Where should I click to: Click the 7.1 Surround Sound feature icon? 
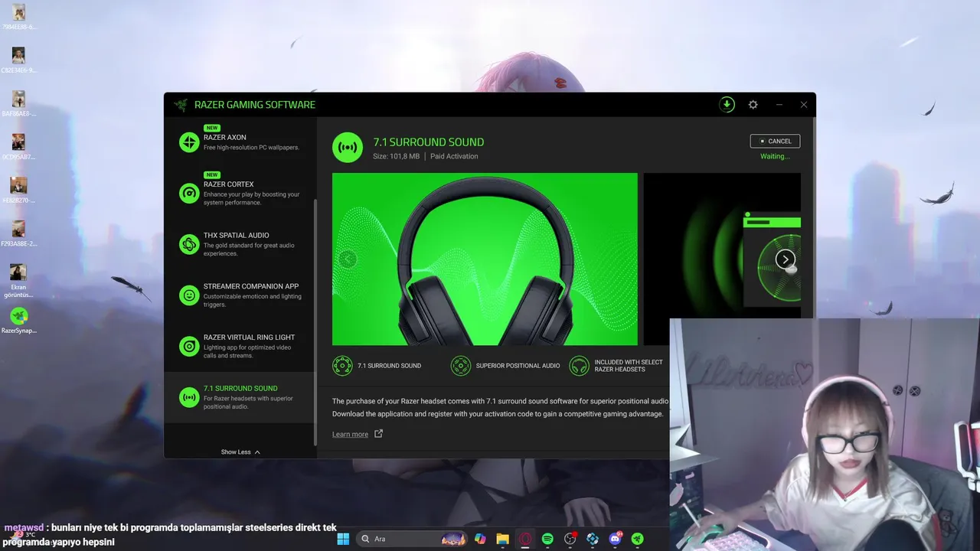(342, 366)
